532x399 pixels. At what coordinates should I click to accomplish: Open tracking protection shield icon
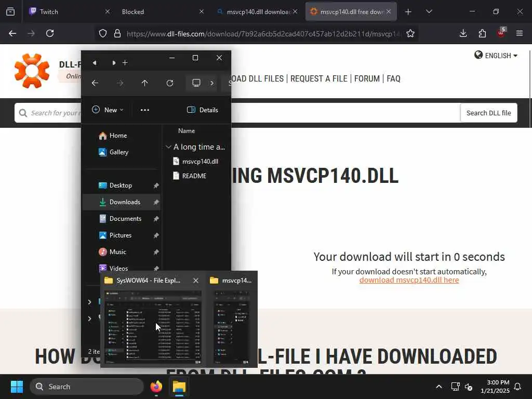coord(103,33)
